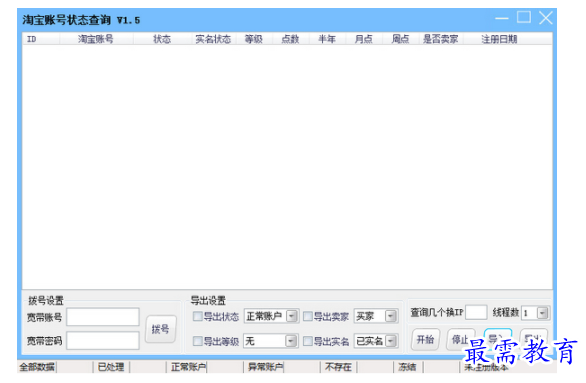Open the 正常账户 status dropdown

[x=271, y=316]
